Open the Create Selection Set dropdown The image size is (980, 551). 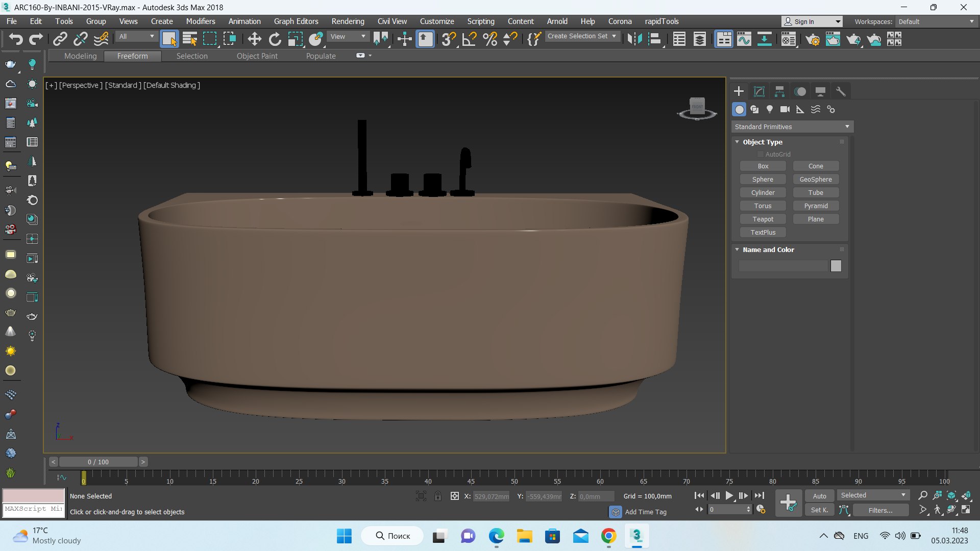coord(582,36)
